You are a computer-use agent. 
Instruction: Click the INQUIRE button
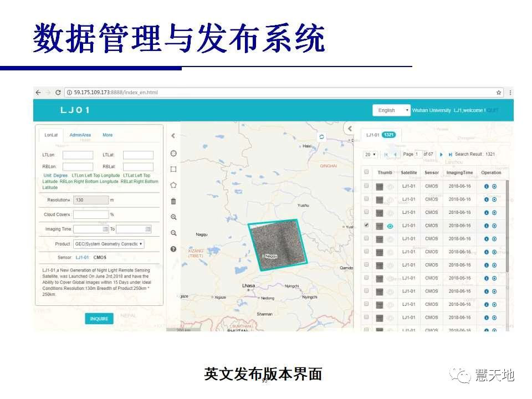point(99,319)
